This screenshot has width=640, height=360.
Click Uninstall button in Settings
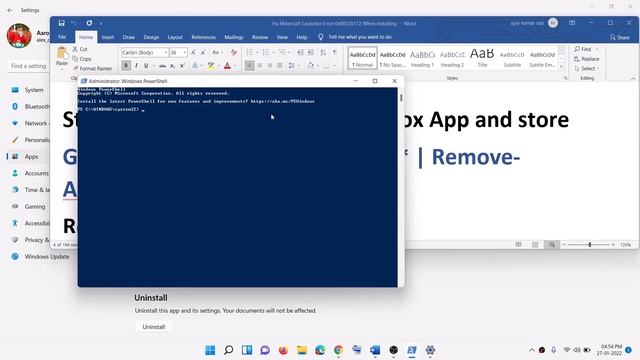click(153, 327)
